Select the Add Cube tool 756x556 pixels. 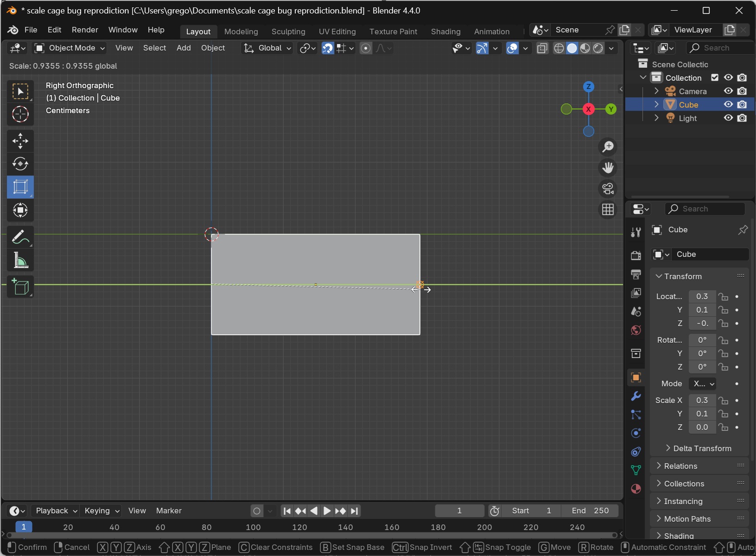pos(20,287)
